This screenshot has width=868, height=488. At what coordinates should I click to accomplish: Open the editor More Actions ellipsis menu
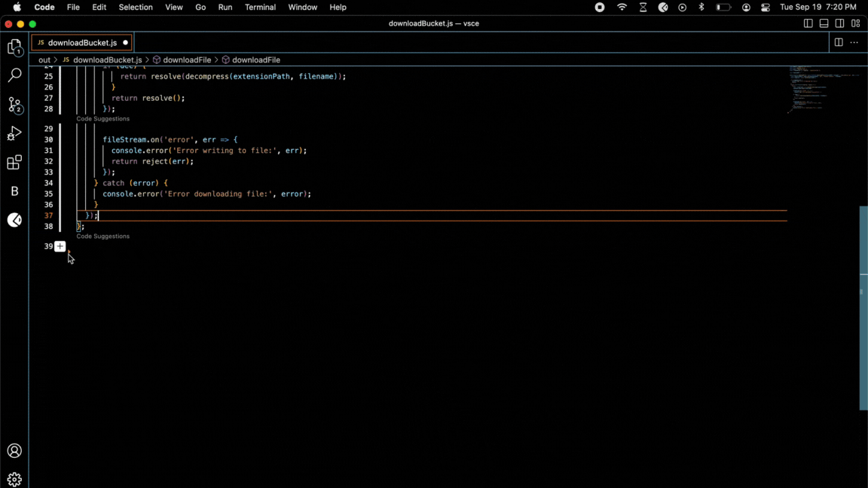click(854, 43)
